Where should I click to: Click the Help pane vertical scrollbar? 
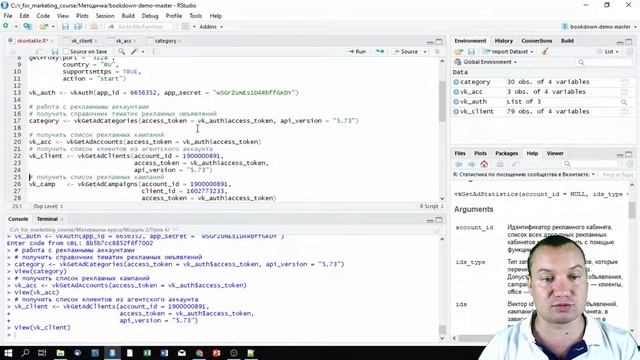632,211
